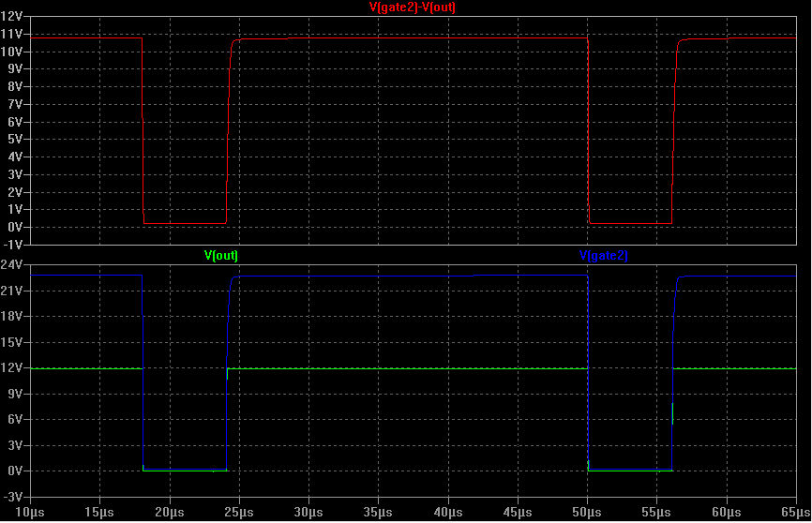This screenshot has width=812, height=523.
Task: Click the 50µs time axis label
Action: 587,513
